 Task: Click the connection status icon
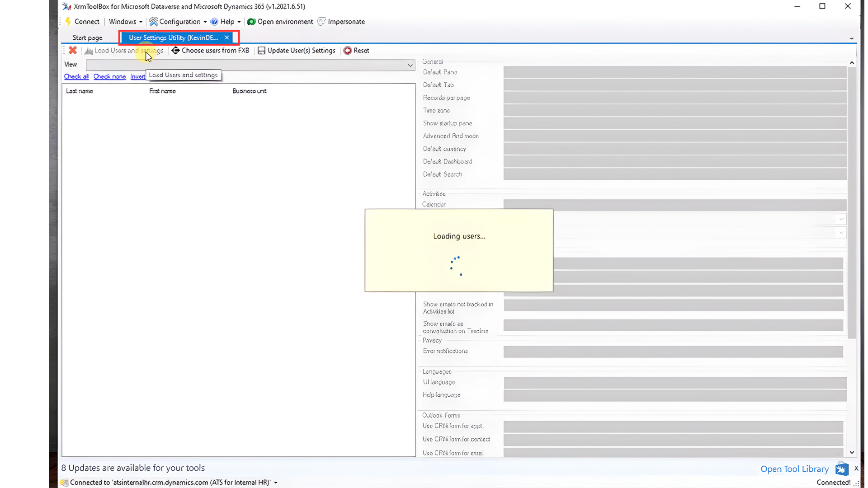[x=64, y=483]
